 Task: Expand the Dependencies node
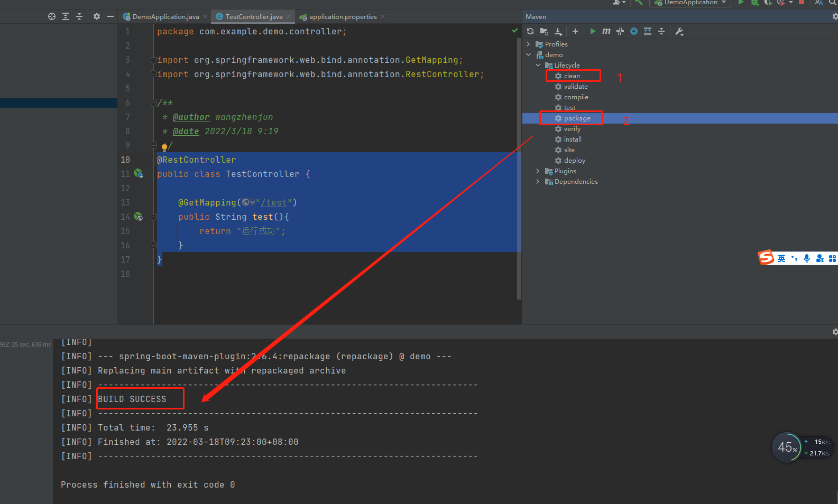click(x=538, y=182)
